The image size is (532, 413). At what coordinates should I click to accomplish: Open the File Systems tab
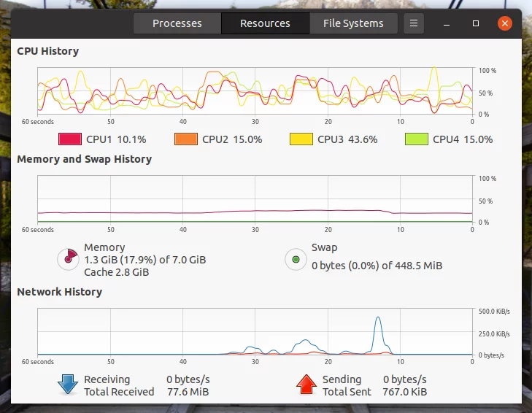(x=353, y=23)
